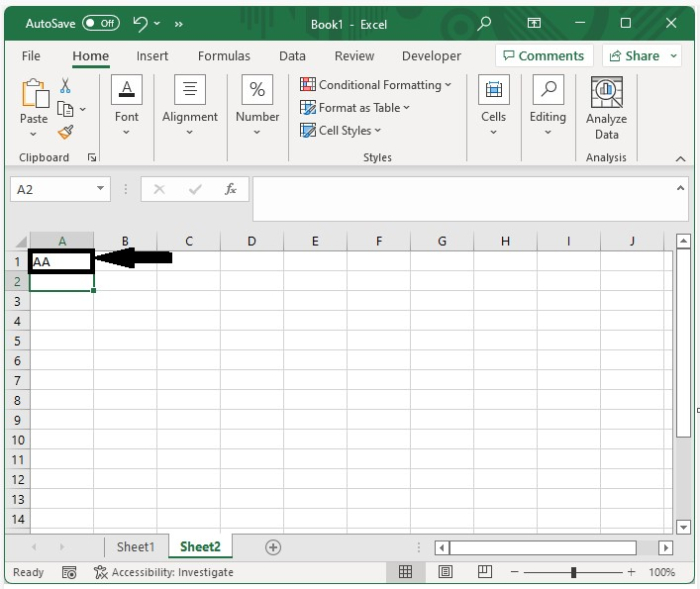
Task: Open Insert Function fx button
Action: (230, 189)
